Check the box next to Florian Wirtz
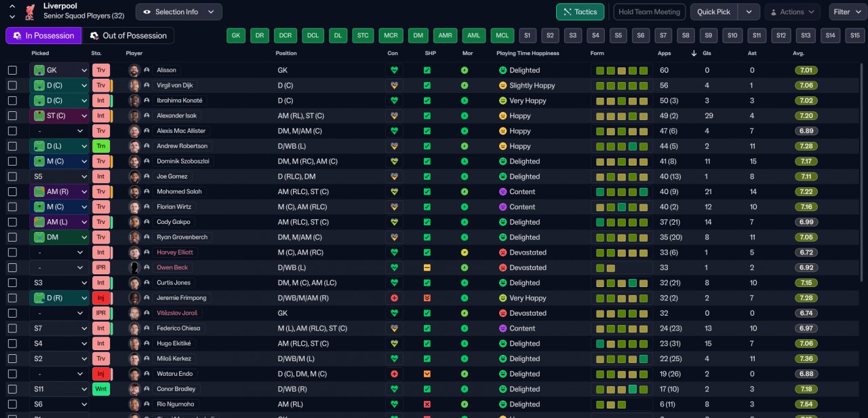The image size is (868, 418). pyautogui.click(x=12, y=207)
